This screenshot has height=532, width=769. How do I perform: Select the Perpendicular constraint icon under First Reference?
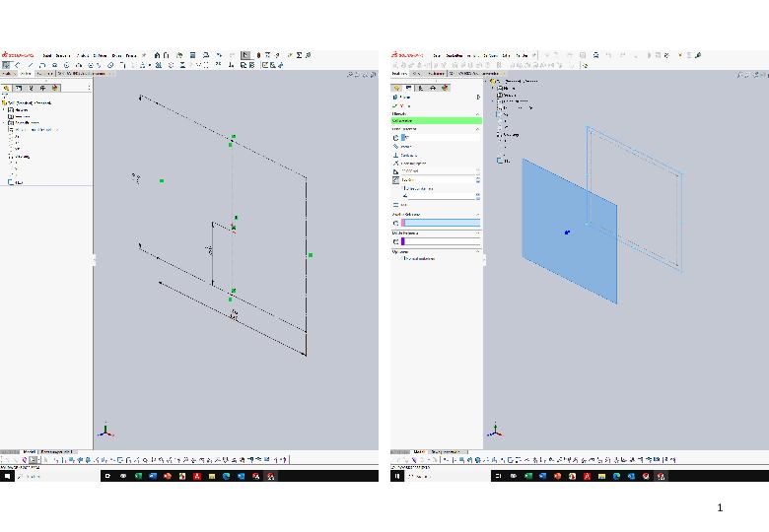click(x=396, y=155)
